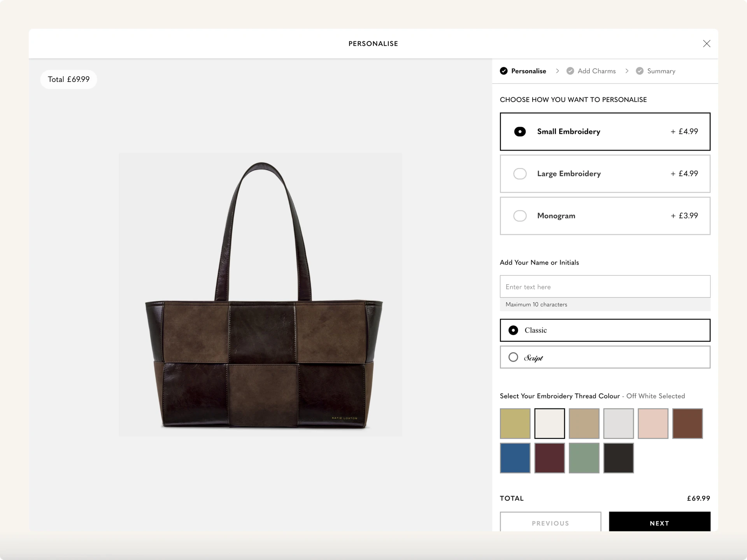
Task: Select the Large Embroidery radio option
Action: 605,173
